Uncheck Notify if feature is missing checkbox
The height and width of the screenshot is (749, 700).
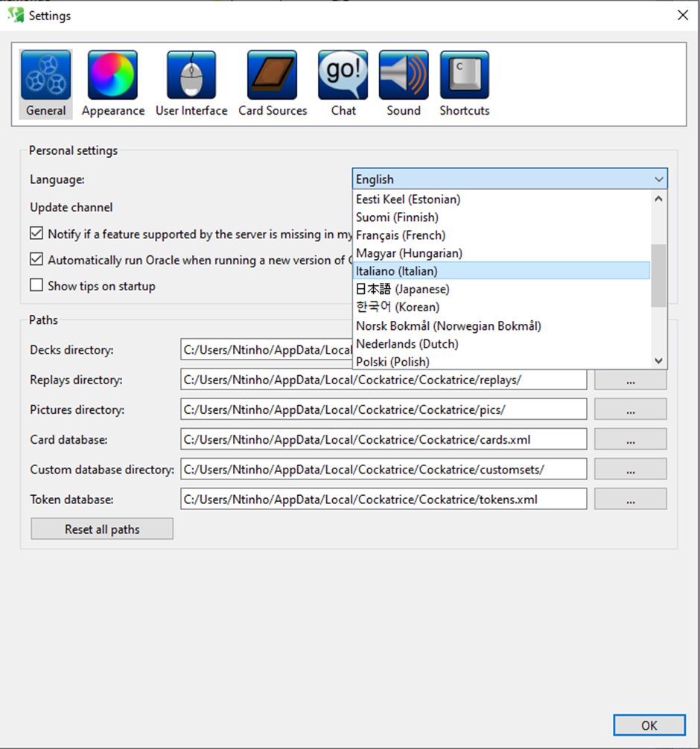click(x=36, y=234)
